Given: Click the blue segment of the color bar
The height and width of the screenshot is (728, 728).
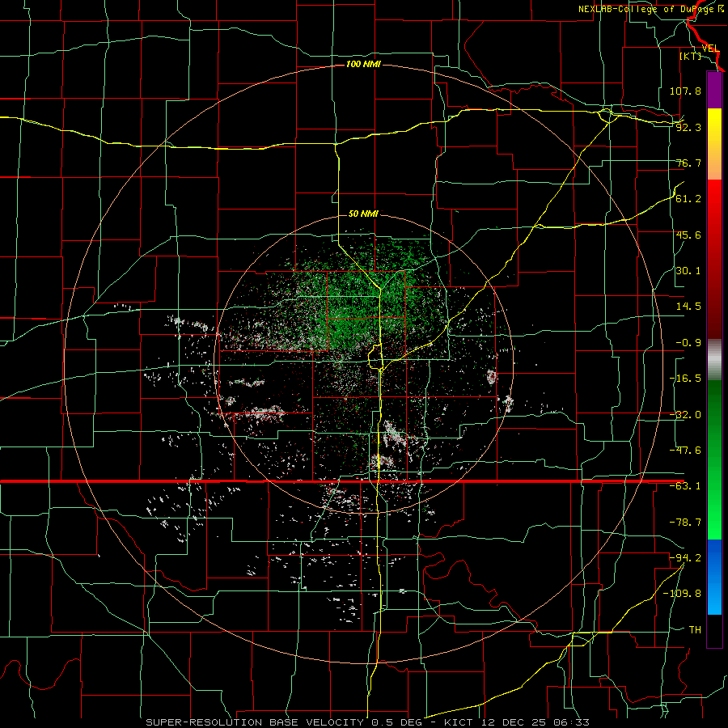Looking at the screenshot, I should (714, 577).
